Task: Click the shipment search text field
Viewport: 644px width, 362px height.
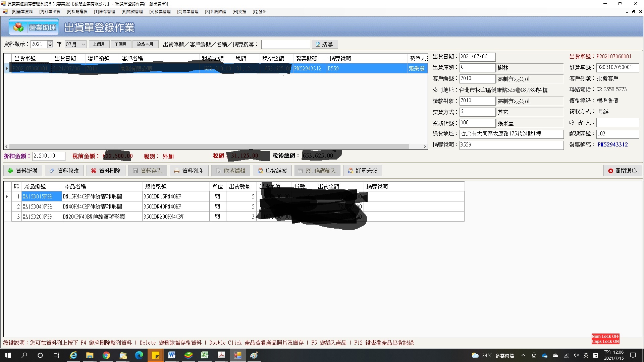Action: pyautogui.click(x=285, y=44)
